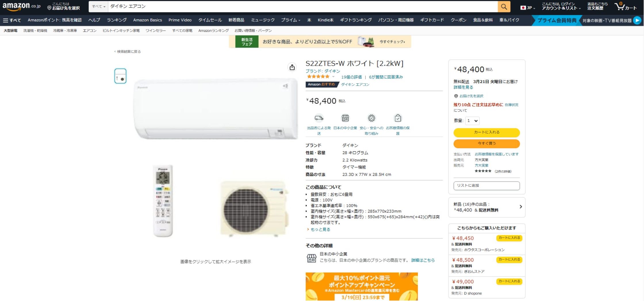
Task: Click the Amazon.co.jp logo
Action: (x=22, y=6)
